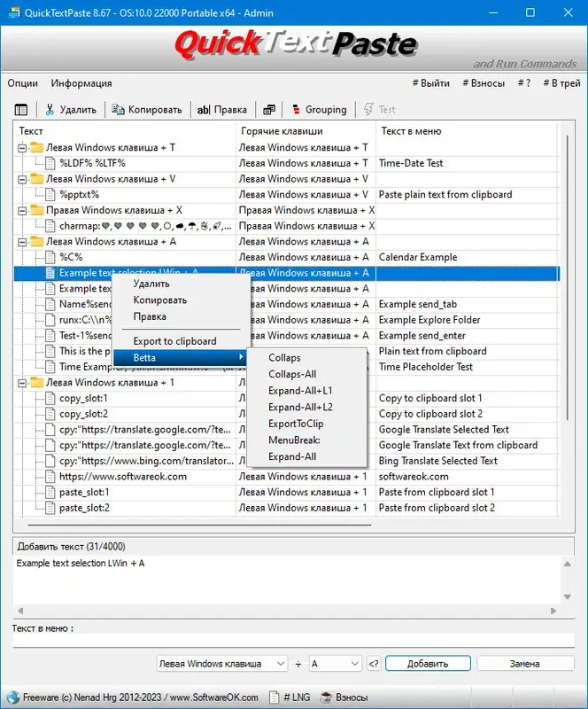Click folder icon of Правая Windows клавиша + X
The height and width of the screenshot is (709, 588).
pos(36,210)
